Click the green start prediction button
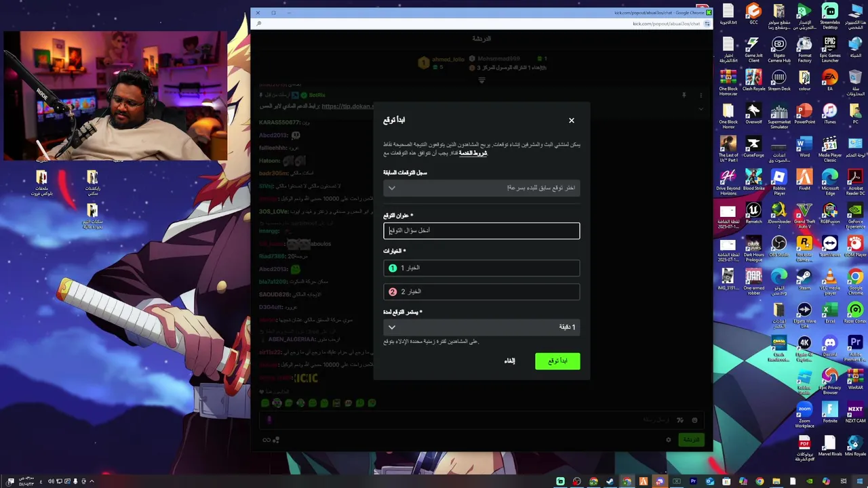Image resolution: width=868 pixels, height=488 pixels. (557, 361)
